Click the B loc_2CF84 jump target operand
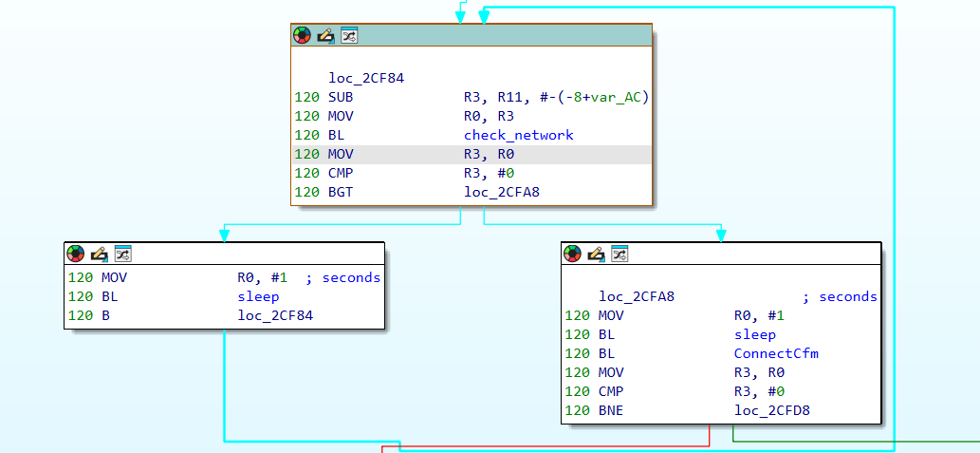 (275, 315)
